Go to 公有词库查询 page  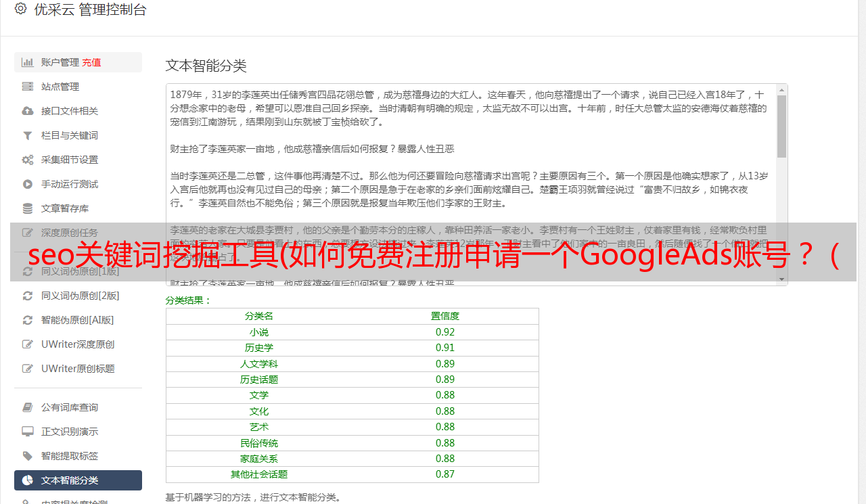[69, 407]
